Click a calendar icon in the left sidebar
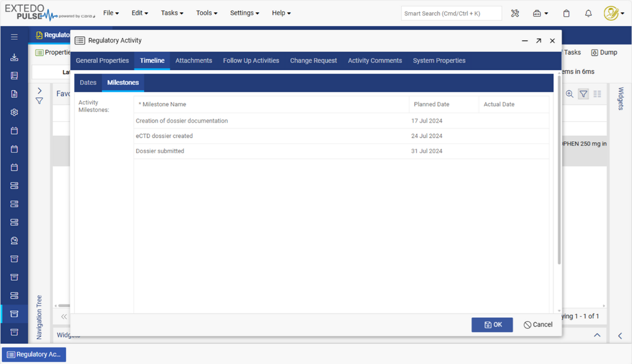Viewport: 632px width, 364px height. click(x=14, y=130)
